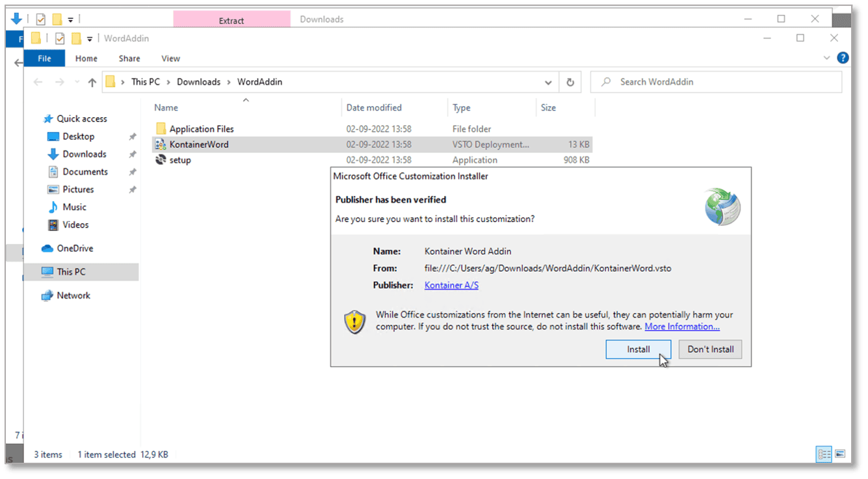
Task: Click the Name column sort chevron
Action: (x=246, y=100)
